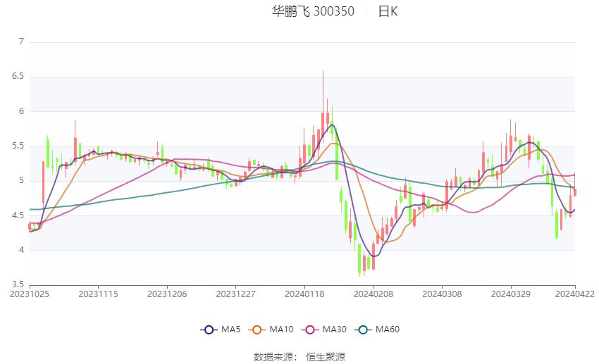This screenshot has width=599, height=364.
Task: Click the data source text 恒生聚源
Action: (x=326, y=357)
